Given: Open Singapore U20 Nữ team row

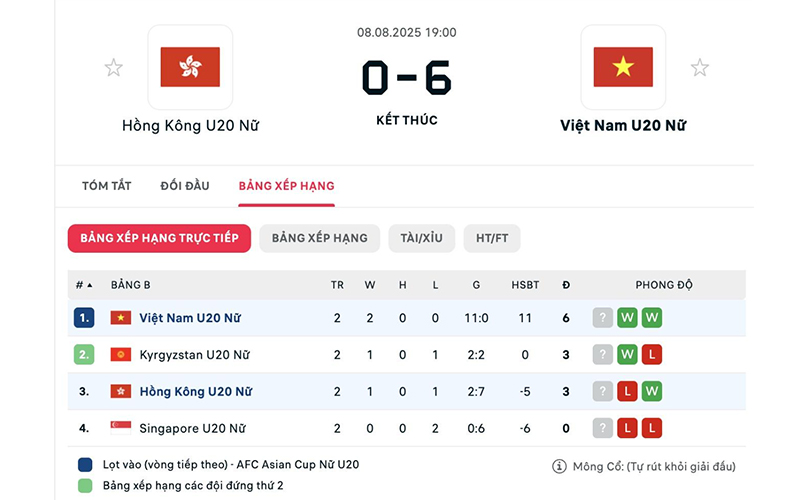Looking at the screenshot, I should (x=406, y=428).
